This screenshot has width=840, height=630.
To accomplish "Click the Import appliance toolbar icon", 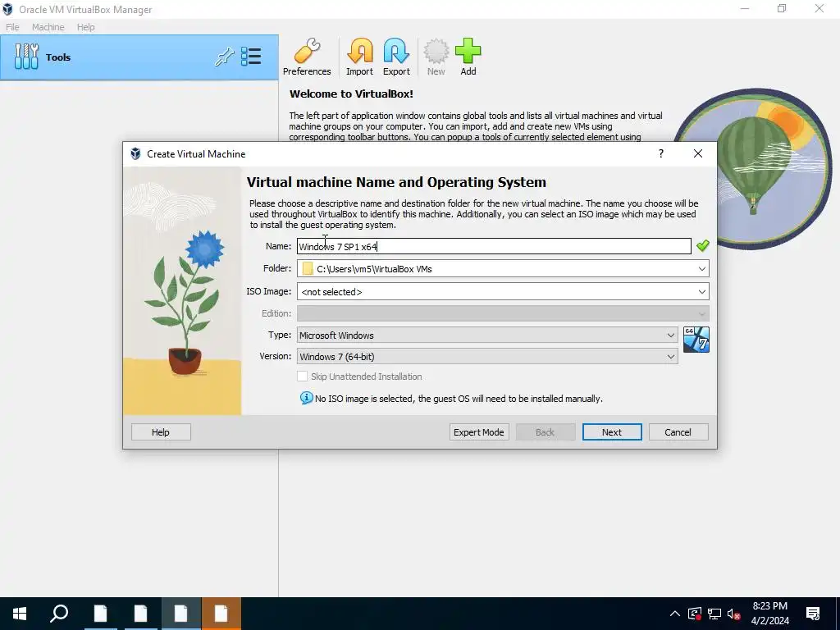I will tap(359, 57).
